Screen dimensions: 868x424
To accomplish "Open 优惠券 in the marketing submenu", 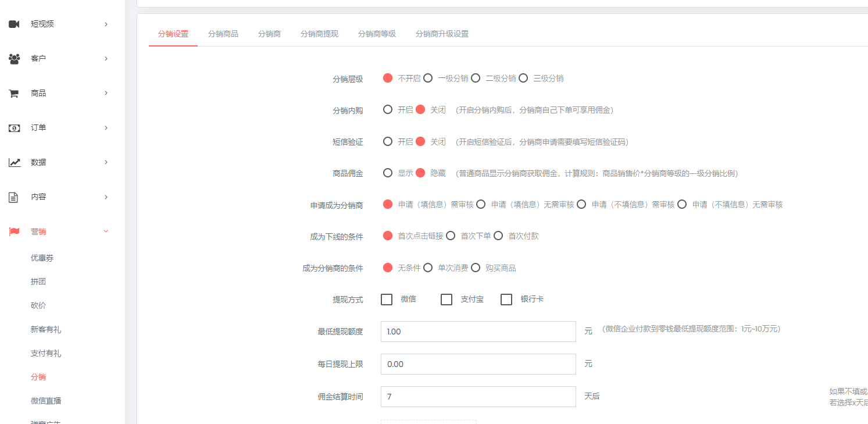I will click(x=42, y=258).
